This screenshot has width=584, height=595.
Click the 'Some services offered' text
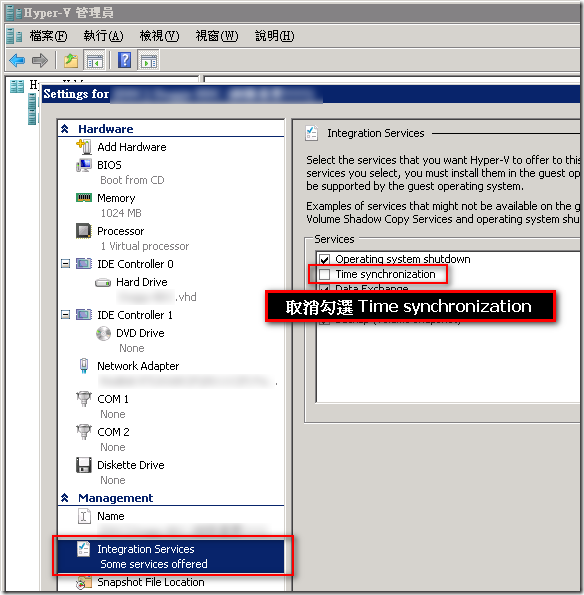[x=154, y=564]
